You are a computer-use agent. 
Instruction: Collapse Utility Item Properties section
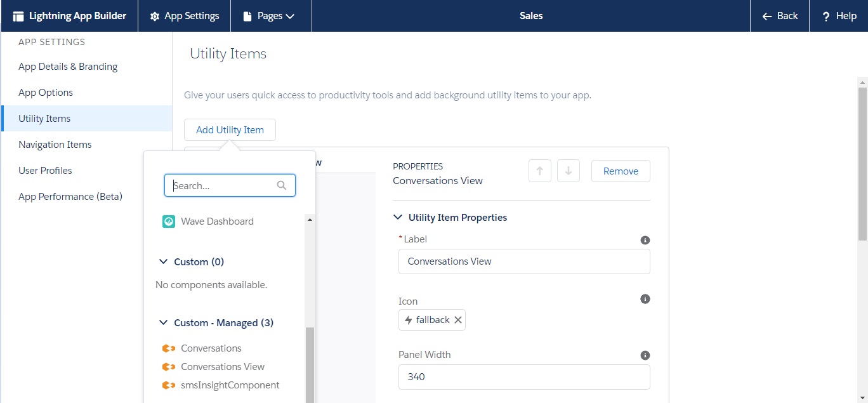point(398,217)
